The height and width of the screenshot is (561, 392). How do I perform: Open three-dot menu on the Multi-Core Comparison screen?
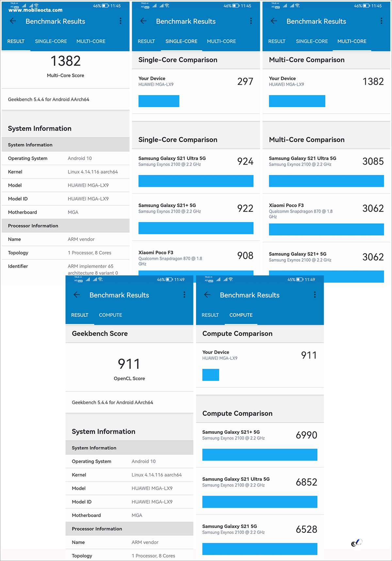coord(381,21)
